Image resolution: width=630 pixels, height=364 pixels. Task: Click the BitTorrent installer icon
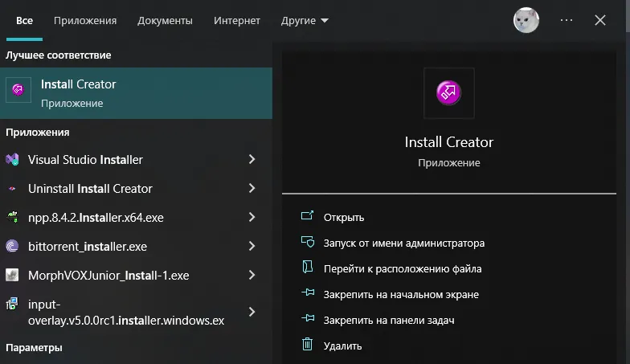(12, 246)
